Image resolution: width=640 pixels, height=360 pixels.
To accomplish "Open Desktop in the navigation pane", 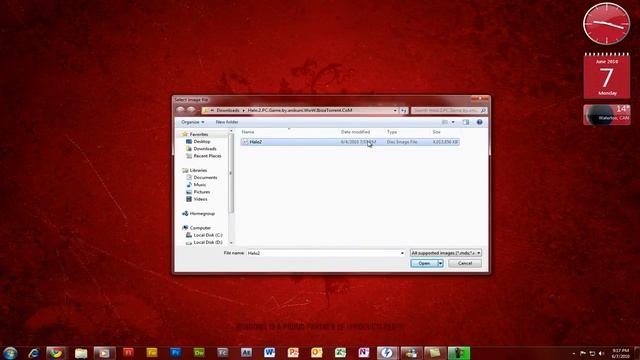I will 202,142.
